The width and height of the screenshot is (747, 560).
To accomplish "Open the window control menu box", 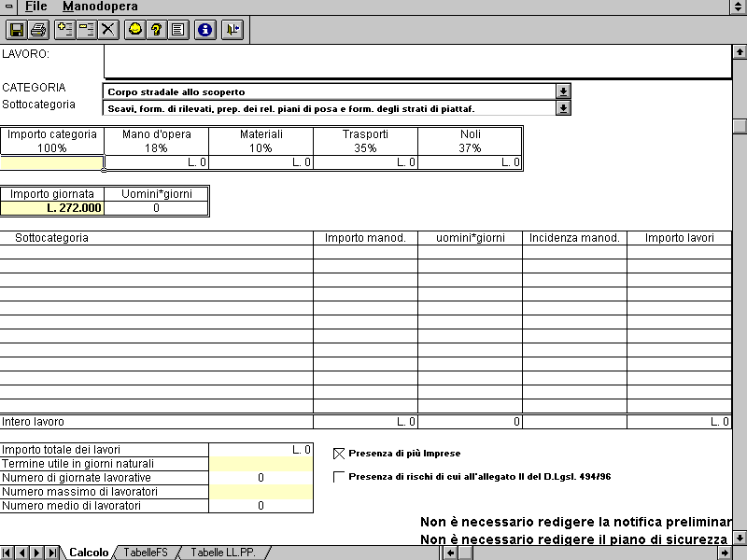I will tap(8, 7).
